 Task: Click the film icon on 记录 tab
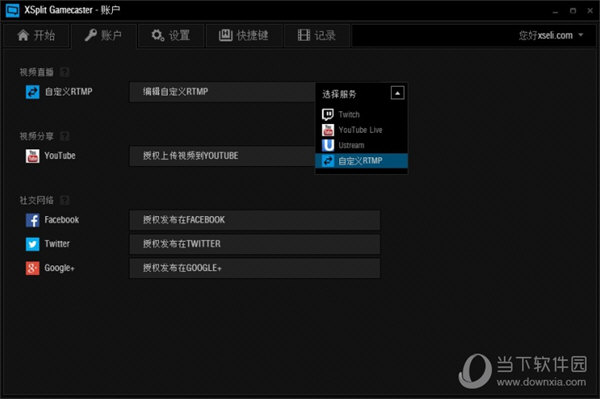click(x=304, y=35)
